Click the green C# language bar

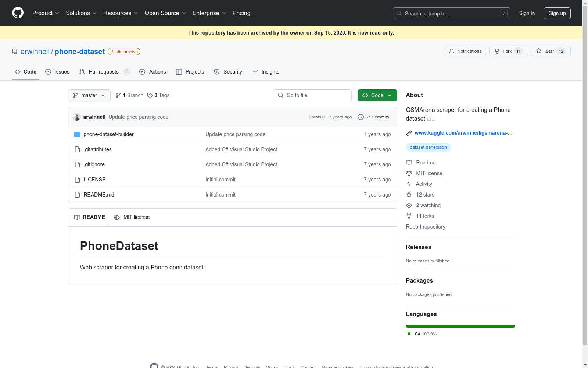tap(460, 326)
